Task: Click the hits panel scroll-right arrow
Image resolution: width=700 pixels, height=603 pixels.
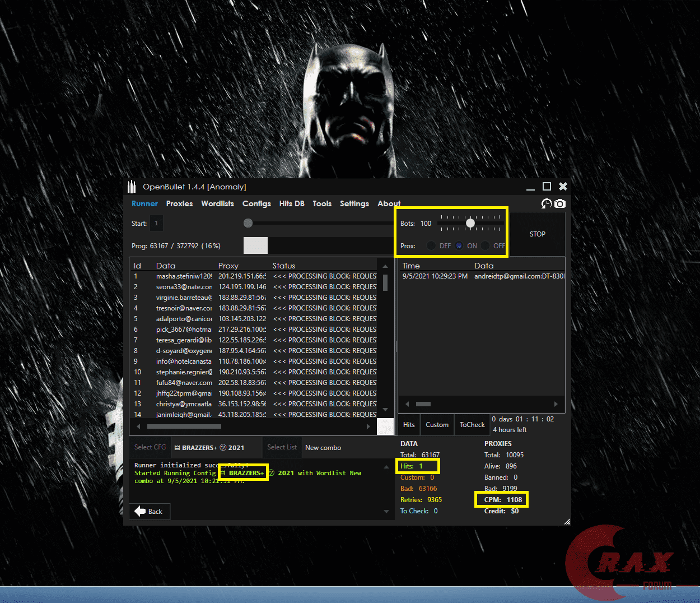Action: coord(556,404)
